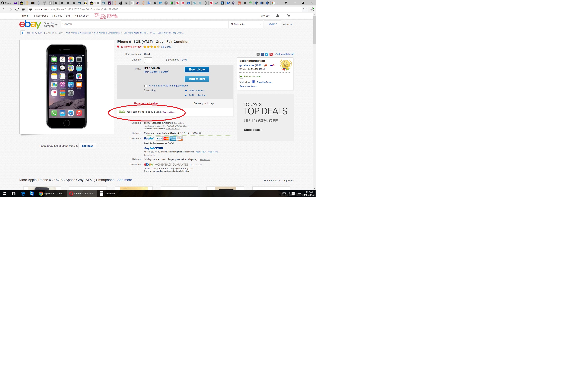Share listing via Pinterest icon
The image size is (588, 385).
click(x=271, y=54)
